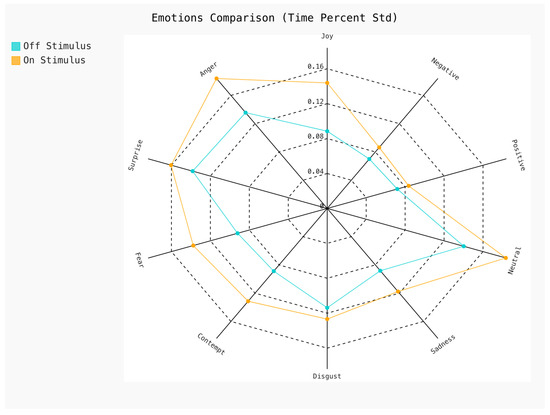
Task: Click the cyan Contempt data point
Action: point(274,271)
